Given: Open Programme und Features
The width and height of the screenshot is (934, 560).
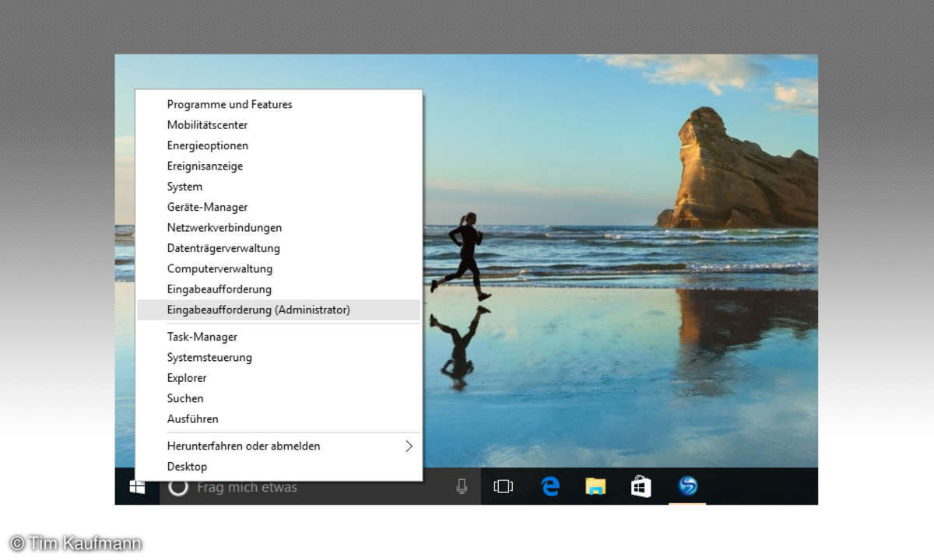Looking at the screenshot, I should [x=279, y=104].
